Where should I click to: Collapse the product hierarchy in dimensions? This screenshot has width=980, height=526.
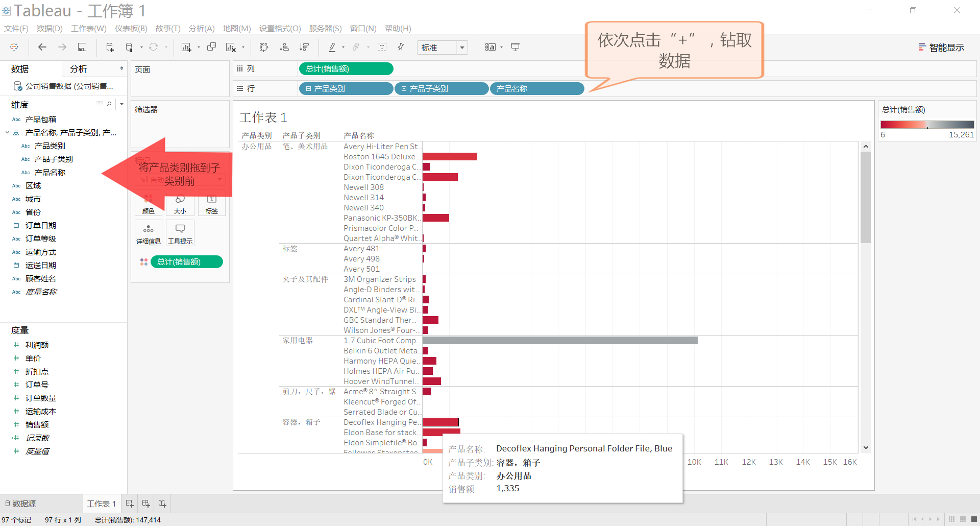coord(8,133)
